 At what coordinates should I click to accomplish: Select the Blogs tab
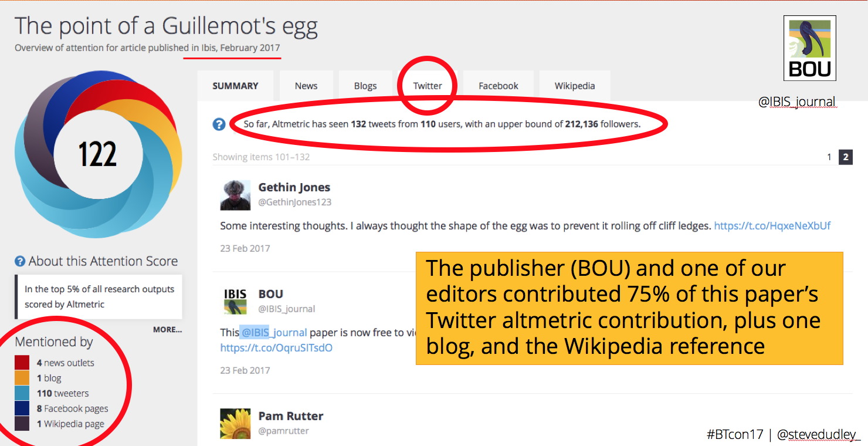pyautogui.click(x=365, y=86)
